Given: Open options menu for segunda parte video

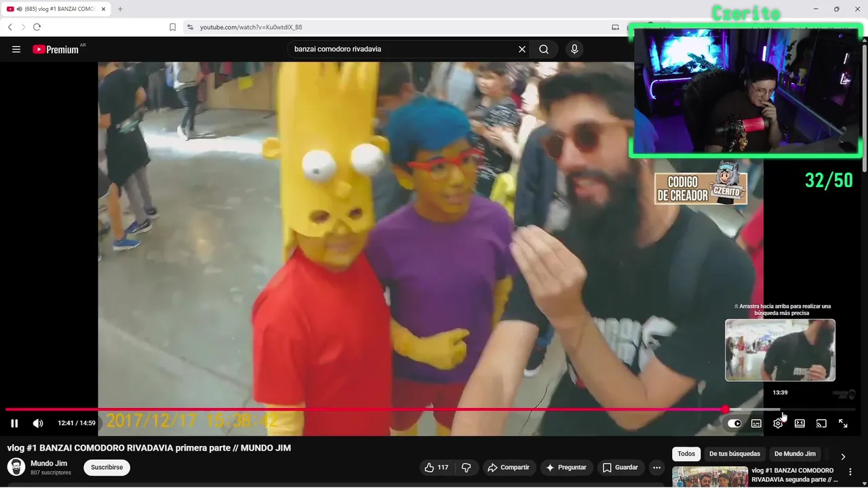Looking at the screenshot, I should pyautogui.click(x=850, y=472).
